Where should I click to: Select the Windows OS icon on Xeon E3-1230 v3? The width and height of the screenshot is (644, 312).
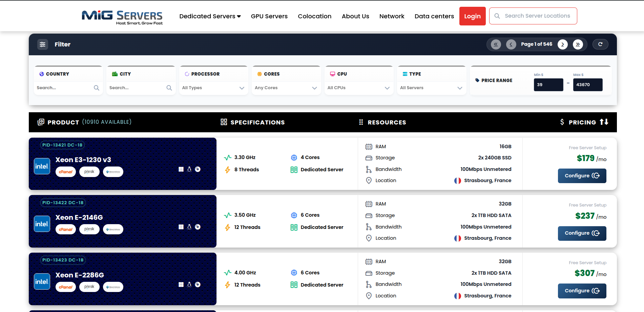pyautogui.click(x=181, y=169)
